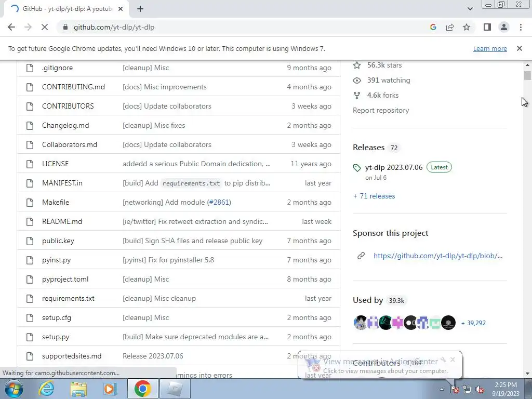View 56.3k stars
The height and width of the screenshot is (399, 532).
click(x=384, y=65)
